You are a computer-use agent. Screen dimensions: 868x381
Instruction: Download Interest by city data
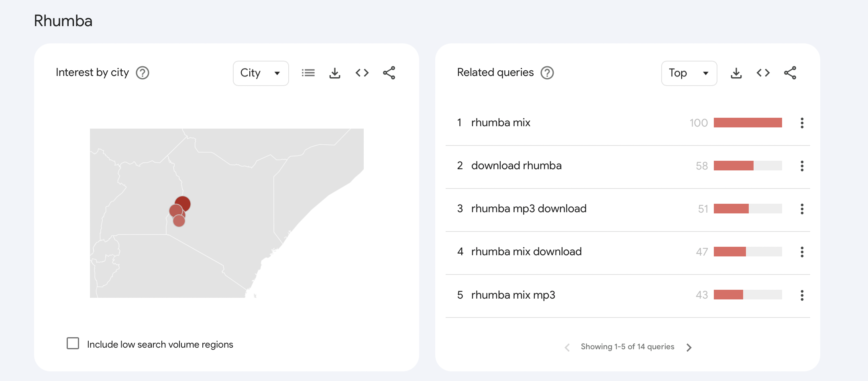(x=335, y=73)
